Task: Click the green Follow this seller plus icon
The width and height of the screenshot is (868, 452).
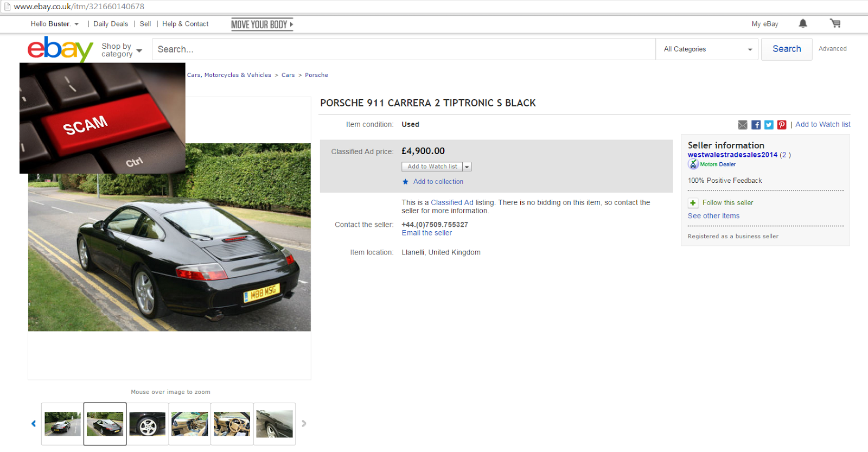Action: tap(693, 203)
